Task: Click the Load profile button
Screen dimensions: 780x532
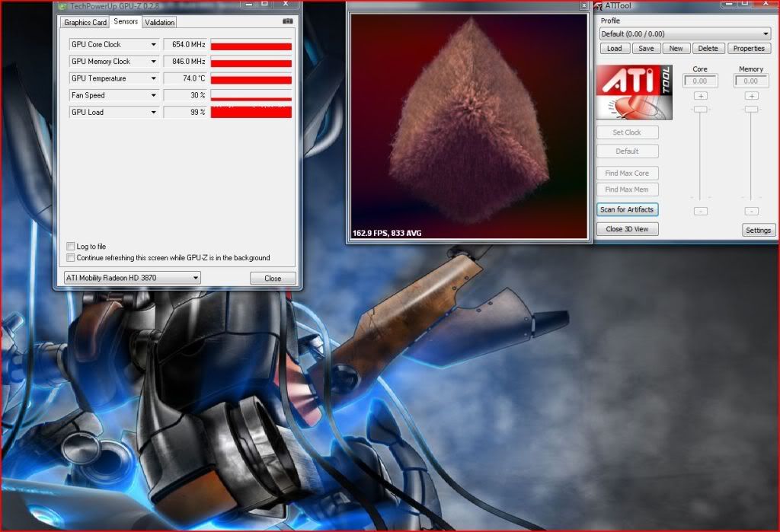Action: click(615, 48)
